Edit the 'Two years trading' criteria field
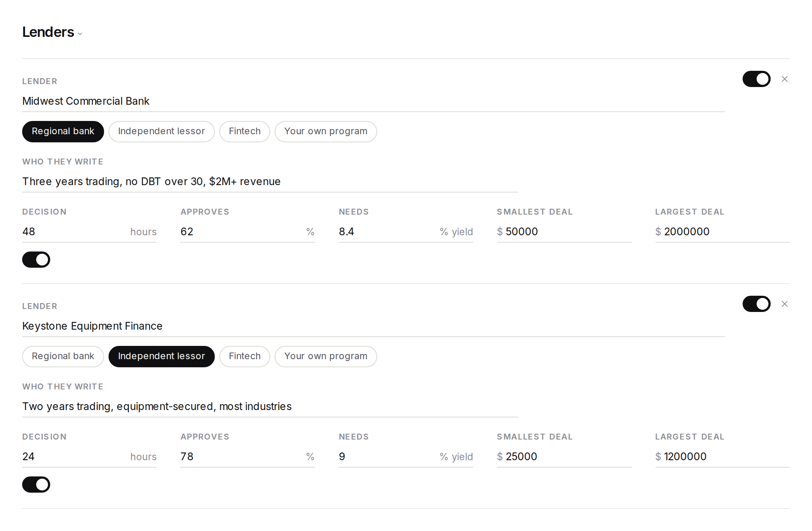The image size is (812, 531). [x=270, y=406]
